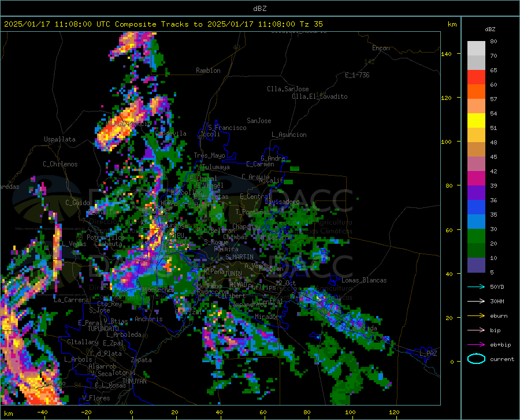Click the Clla.El_Cavadito map label
The height and width of the screenshot is (420, 520).
[320, 96]
